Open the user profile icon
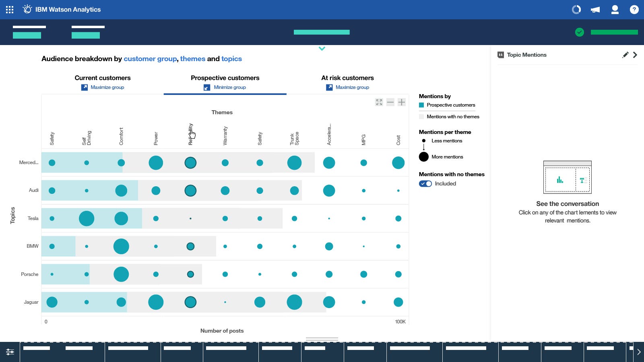The image size is (644, 362). click(615, 10)
